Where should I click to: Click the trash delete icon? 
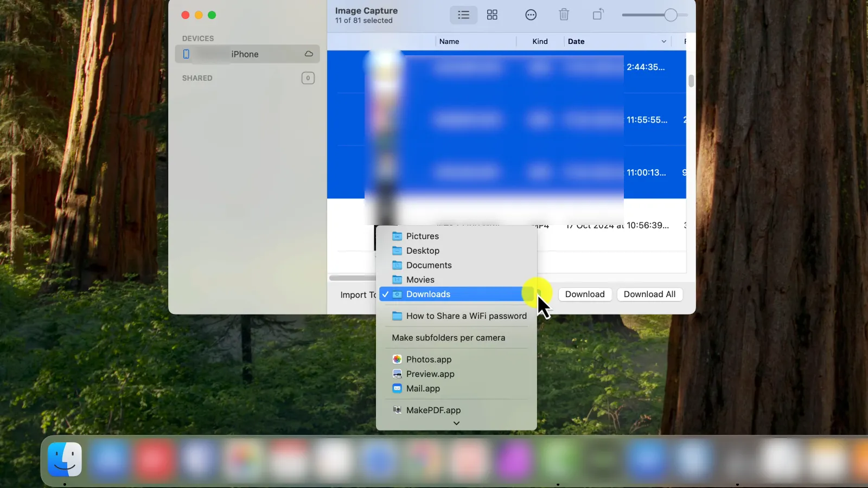[x=564, y=15]
